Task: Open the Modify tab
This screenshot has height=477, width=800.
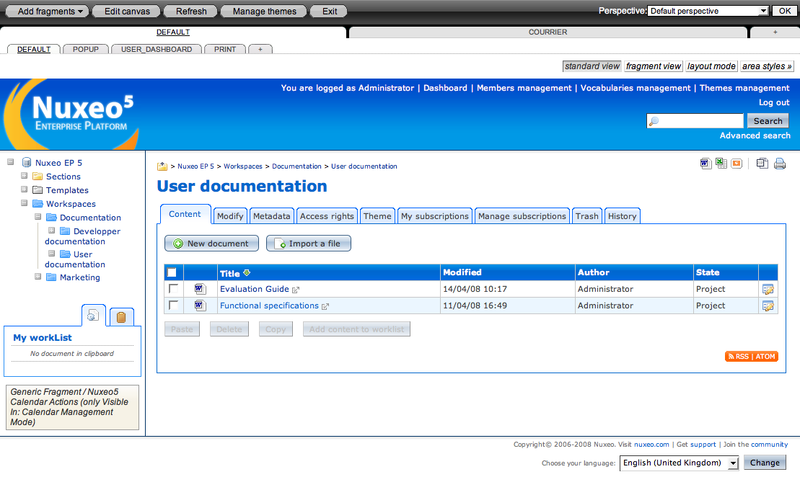Action: (230, 216)
